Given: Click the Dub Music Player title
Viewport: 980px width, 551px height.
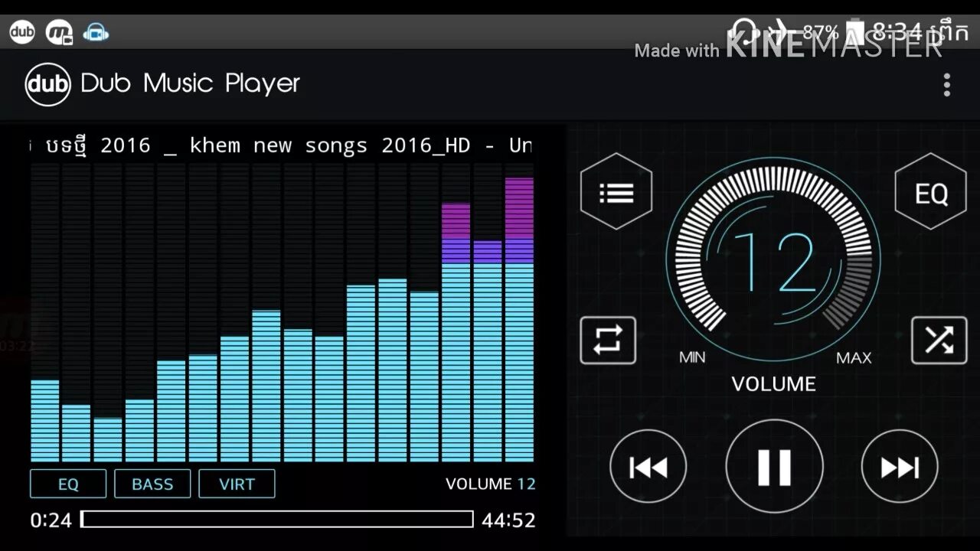Looking at the screenshot, I should pyautogui.click(x=191, y=83).
